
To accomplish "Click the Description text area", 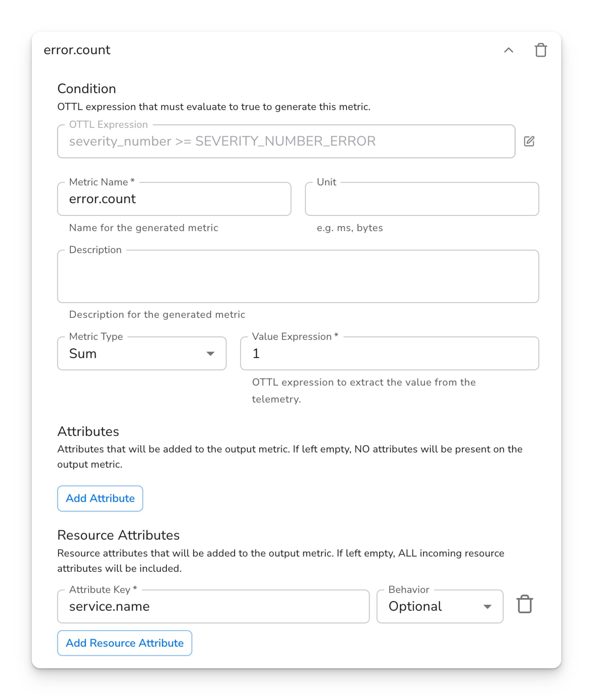I will [x=298, y=276].
